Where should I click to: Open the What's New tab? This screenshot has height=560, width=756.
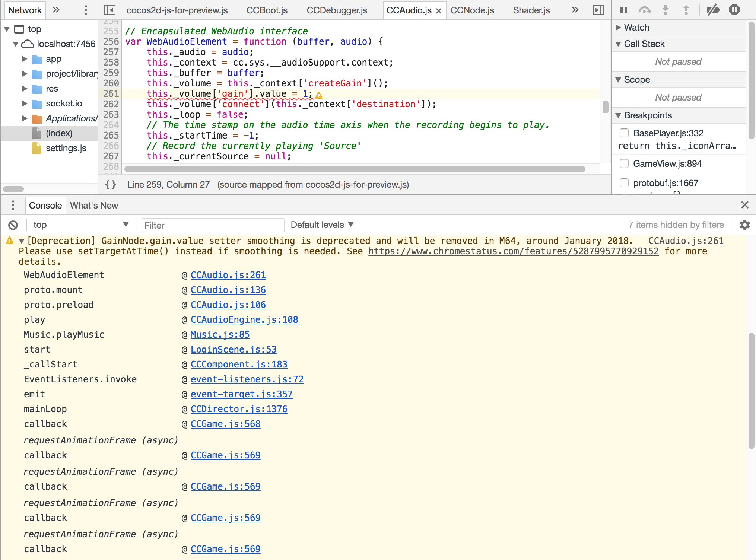[x=94, y=206]
